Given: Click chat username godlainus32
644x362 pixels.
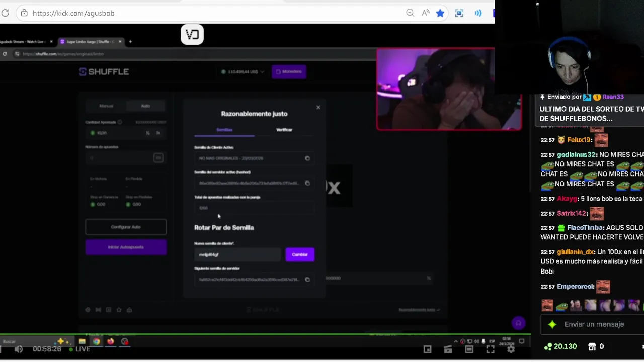Looking at the screenshot, I should point(577,155).
